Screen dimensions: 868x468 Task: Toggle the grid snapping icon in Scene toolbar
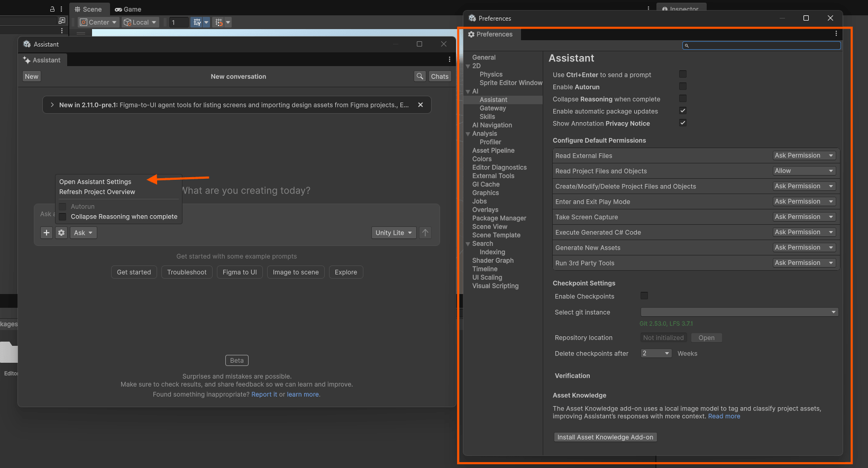197,22
